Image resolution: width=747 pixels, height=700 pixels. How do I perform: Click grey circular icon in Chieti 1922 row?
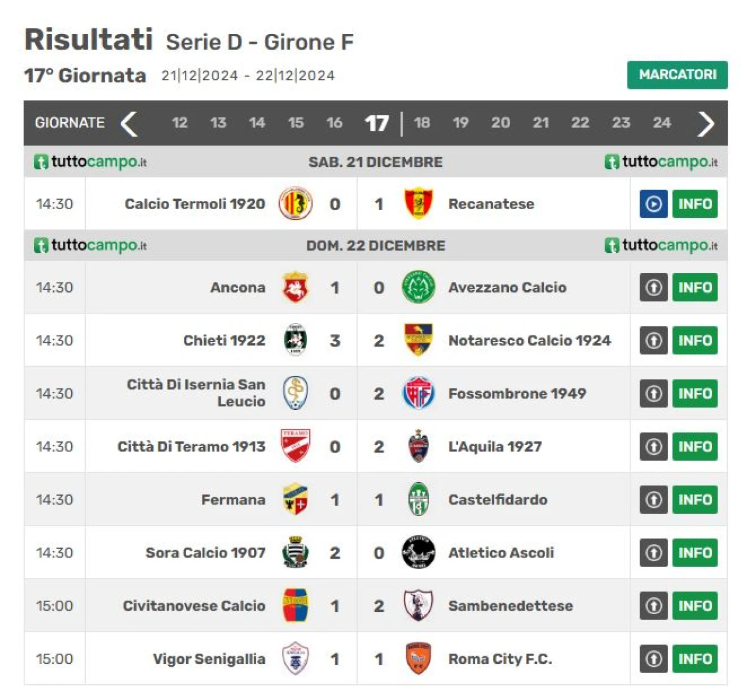[654, 340]
